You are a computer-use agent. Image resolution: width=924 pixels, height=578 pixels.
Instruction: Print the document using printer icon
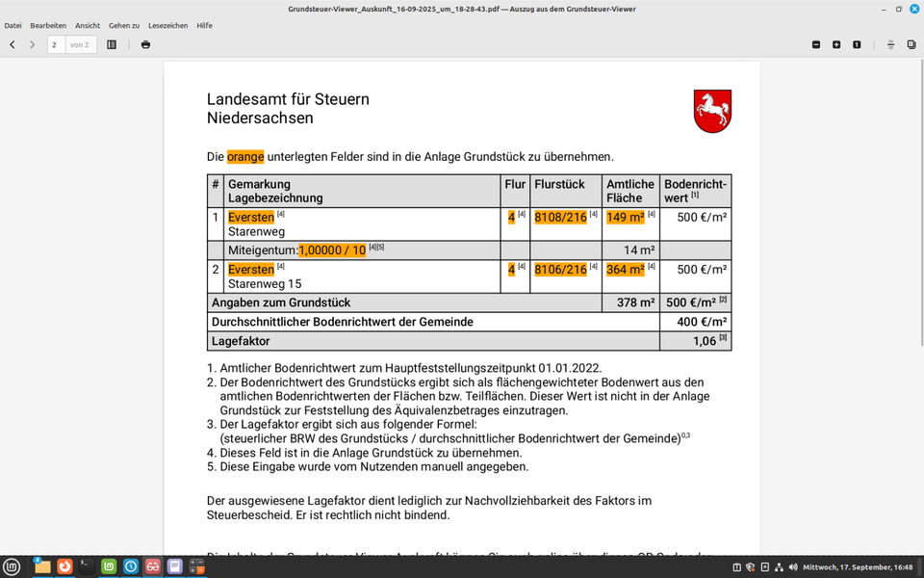(x=145, y=44)
